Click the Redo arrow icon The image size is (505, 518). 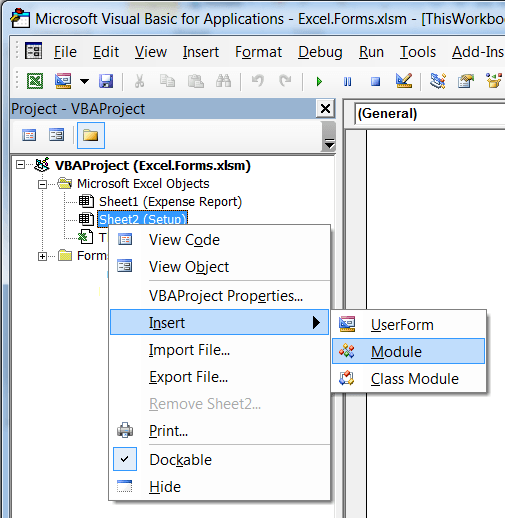[x=285, y=81]
